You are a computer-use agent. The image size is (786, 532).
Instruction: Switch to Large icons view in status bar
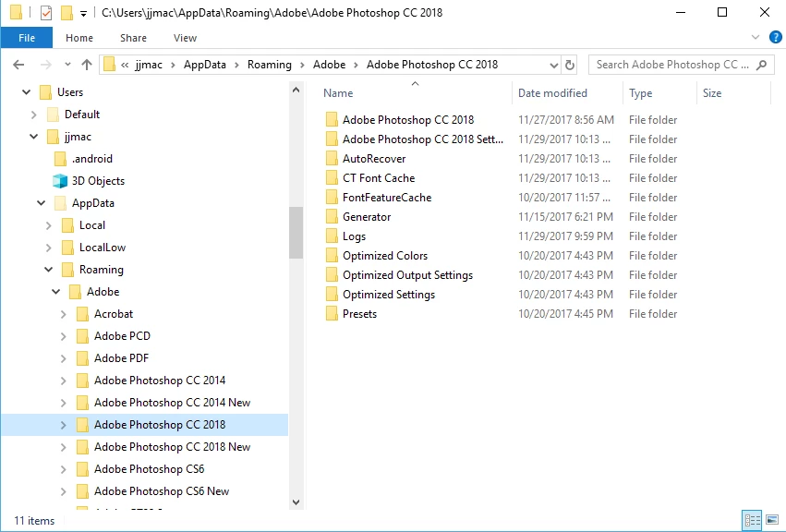(772, 520)
